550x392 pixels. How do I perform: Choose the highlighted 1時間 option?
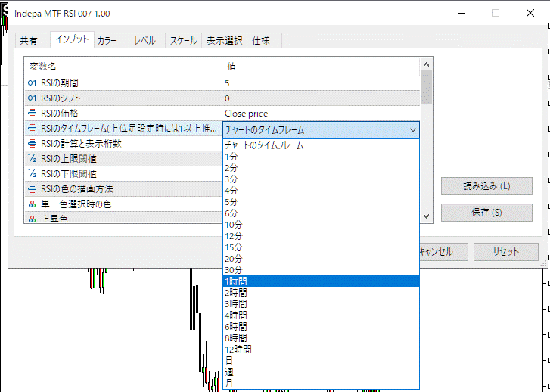pos(321,281)
